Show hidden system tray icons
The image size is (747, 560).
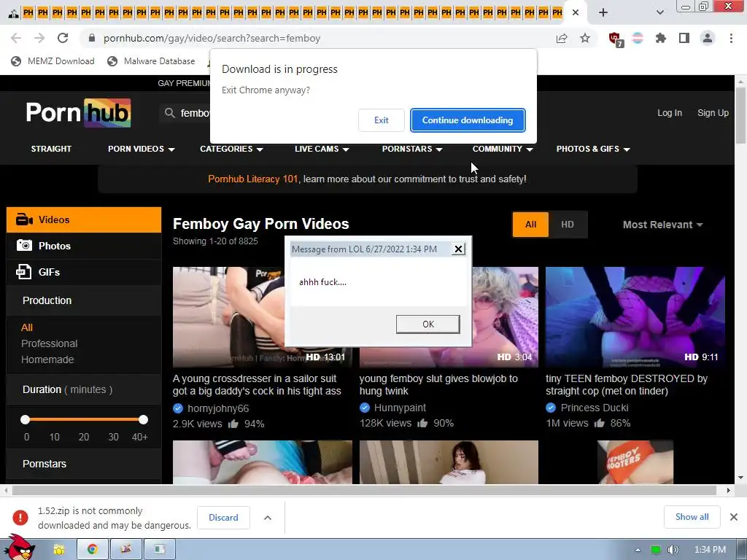(638, 550)
